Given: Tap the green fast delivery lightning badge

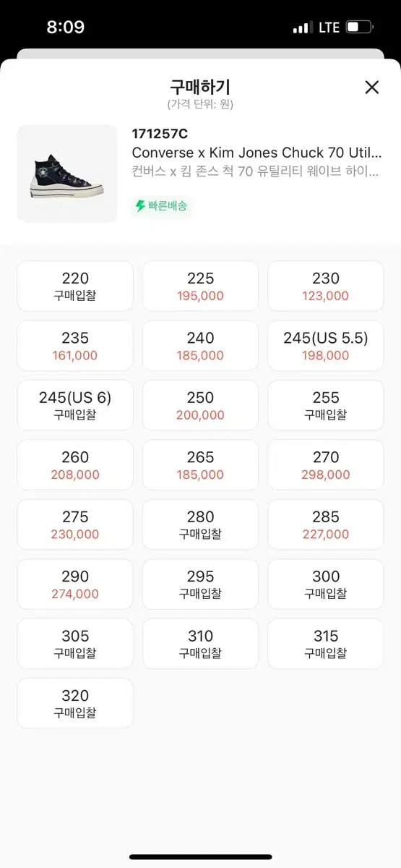Looking at the screenshot, I should [x=161, y=206].
